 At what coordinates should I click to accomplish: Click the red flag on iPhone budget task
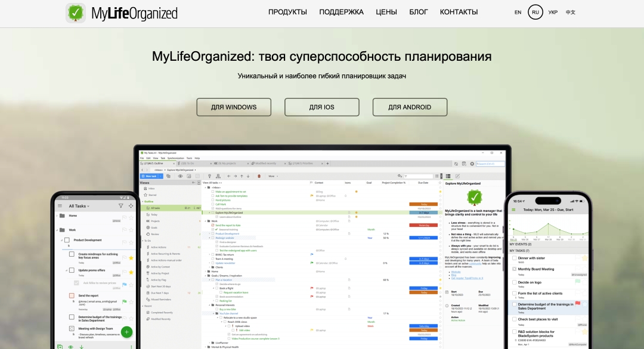(x=577, y=304)
